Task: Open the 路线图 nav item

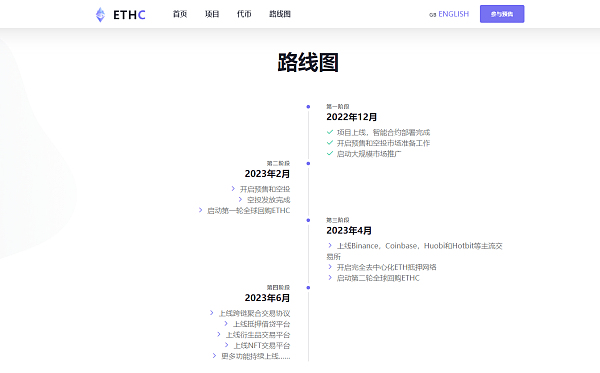Action: (280, 14)
